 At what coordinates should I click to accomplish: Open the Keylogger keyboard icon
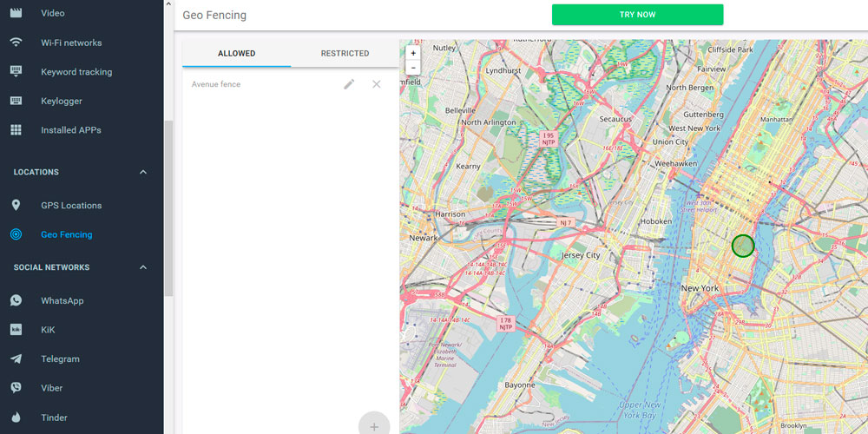16,101
